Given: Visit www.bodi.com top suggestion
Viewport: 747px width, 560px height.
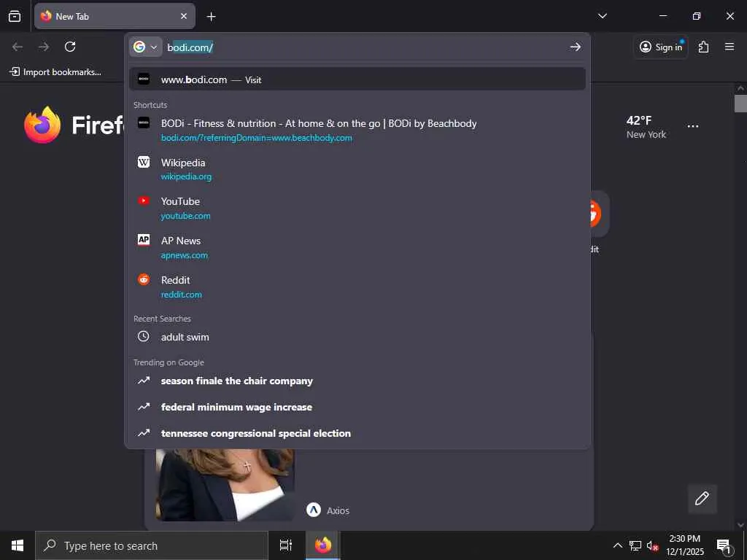Looking at the screenshot, I should [x=357, y=79].
